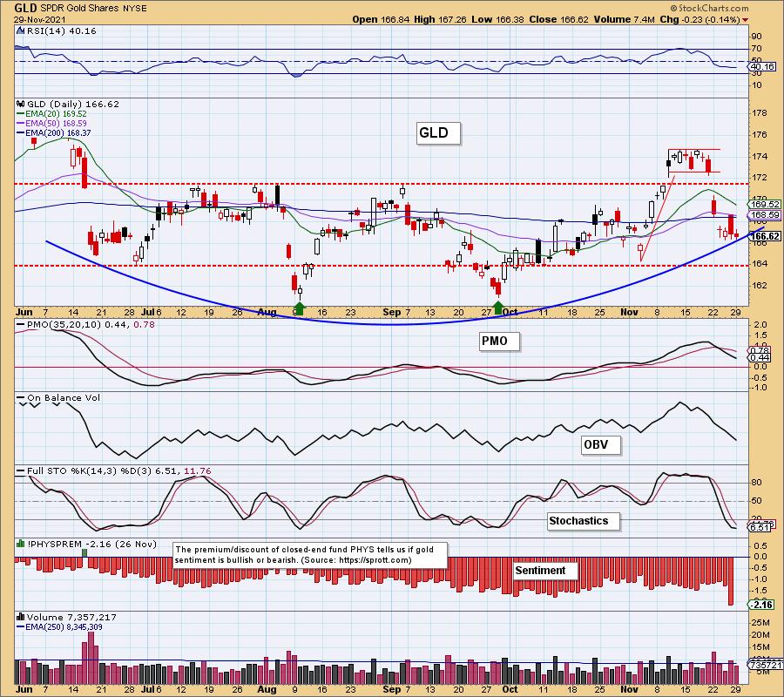The height and width of the screenshot is (697, 784).
Task: Click the Aug label on bottom date axis
Action: (267, 689)
